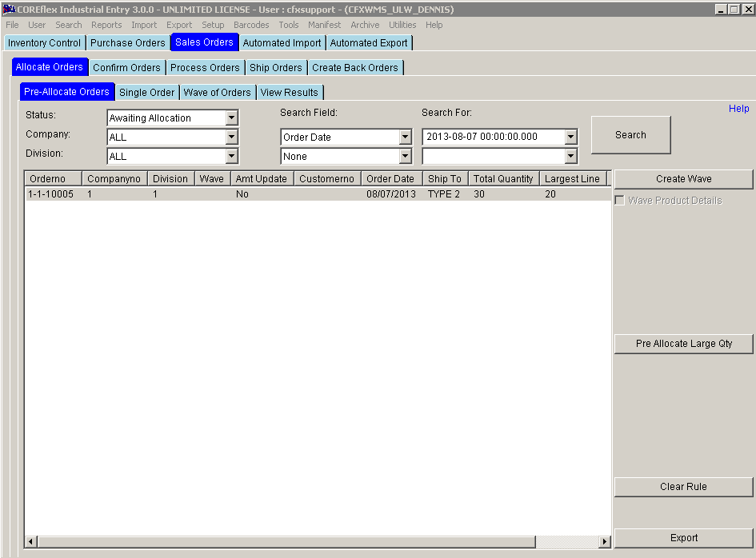
Task: Sort by the Orderno column header
Action: click(x=53, y=179)
